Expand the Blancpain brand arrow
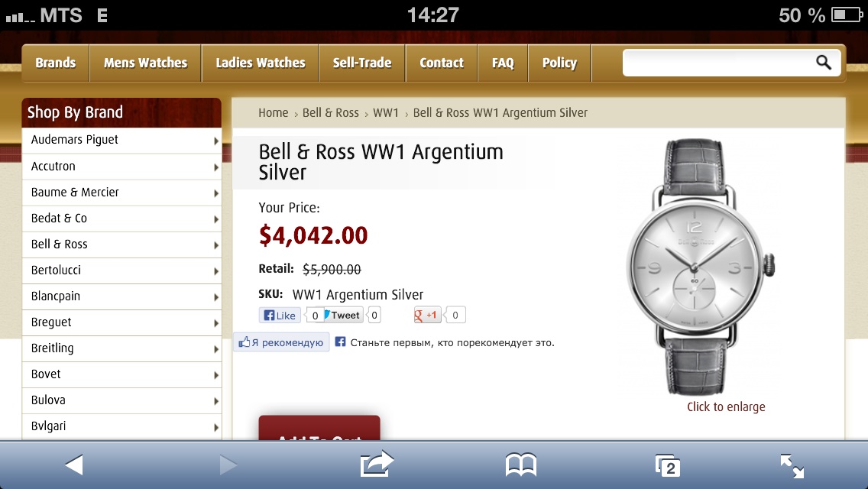The image size is (868, 489). click(x=216, y=297)
